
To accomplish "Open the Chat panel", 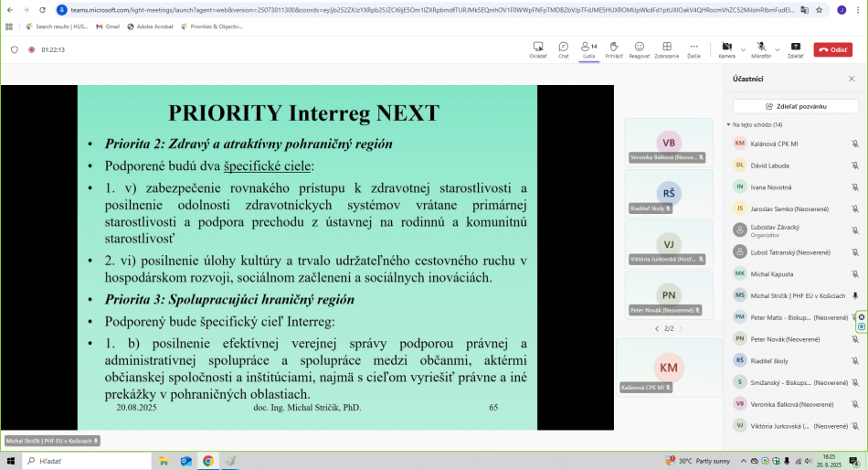I will click(563, 48).
